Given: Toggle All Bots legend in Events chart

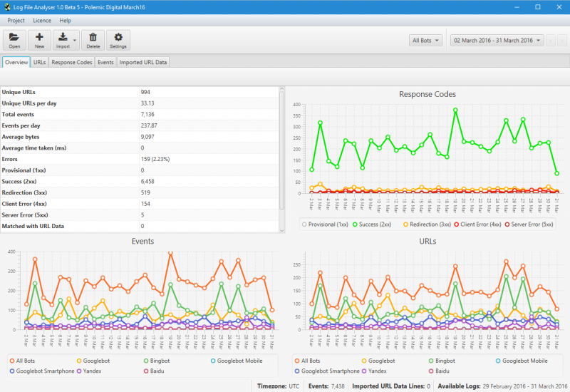Looking at the screenshot, I should (22, 361).
